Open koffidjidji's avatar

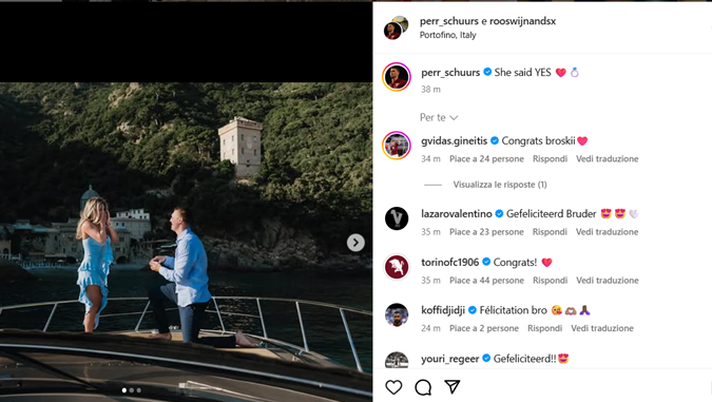click(x=396, y=315)
